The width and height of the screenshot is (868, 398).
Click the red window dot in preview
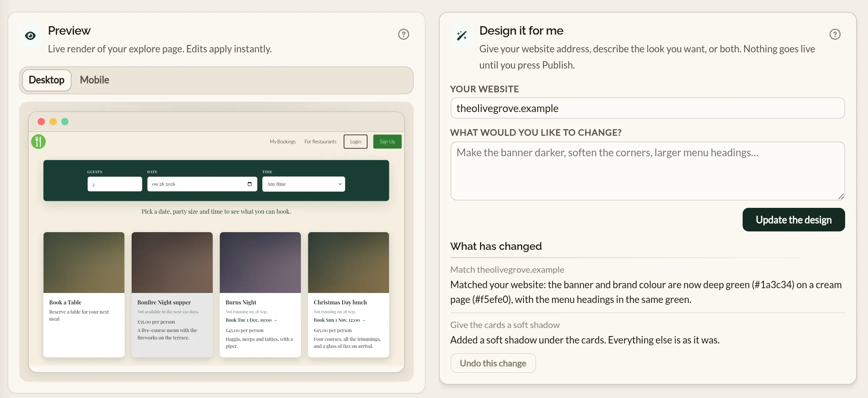pyautogui.click(x=41, y=122)
